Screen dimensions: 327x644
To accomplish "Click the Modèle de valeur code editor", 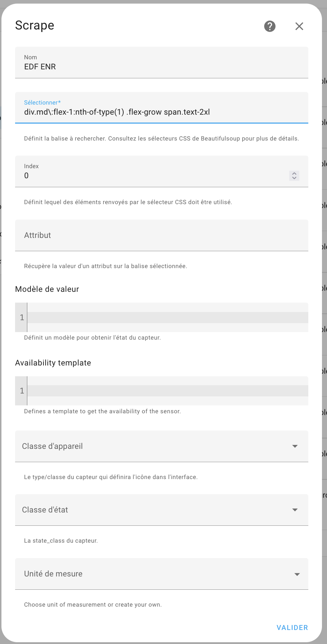I will 167,317.
